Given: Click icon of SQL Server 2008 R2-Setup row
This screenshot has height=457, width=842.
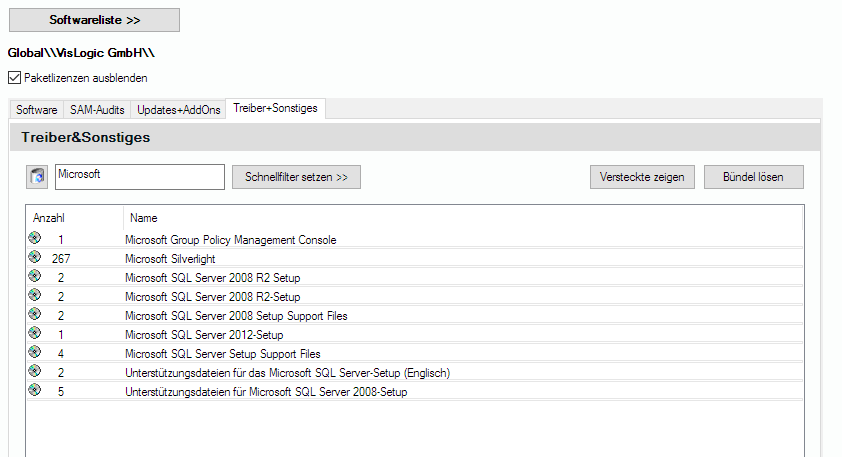Looking at the screenshot, I should click(35, 294).
